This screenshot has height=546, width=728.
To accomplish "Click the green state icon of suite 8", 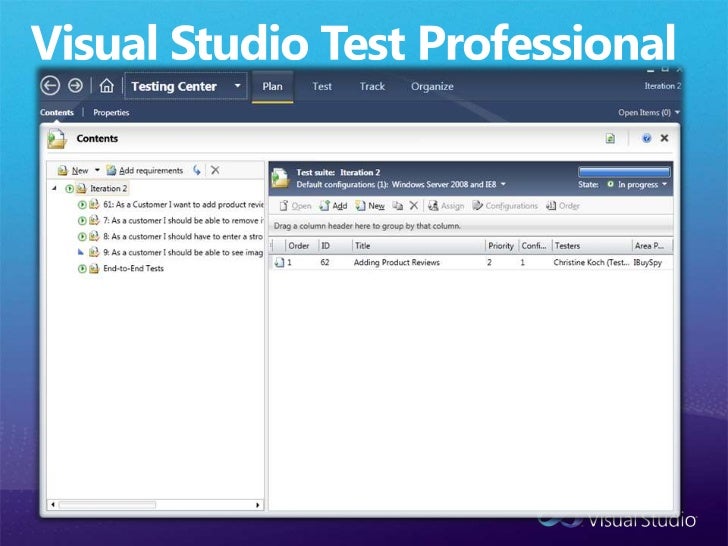I will [x=82, y=236].
